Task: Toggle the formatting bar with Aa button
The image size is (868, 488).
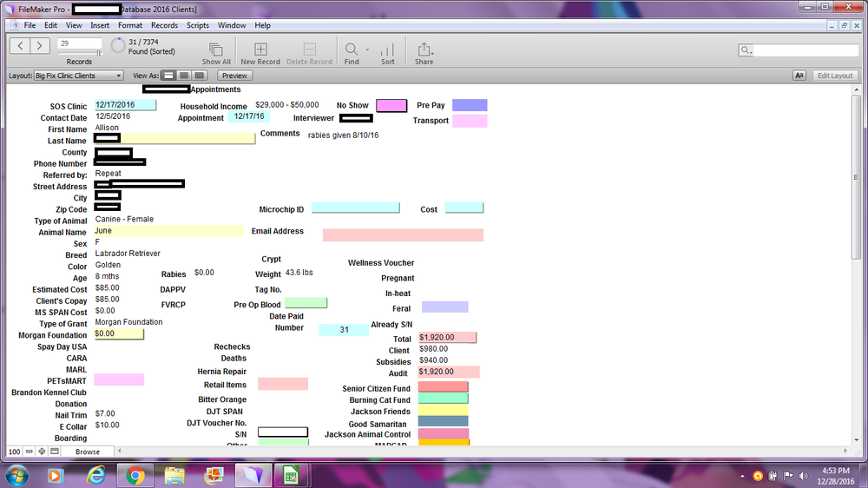Action: (x=799, y=76)
